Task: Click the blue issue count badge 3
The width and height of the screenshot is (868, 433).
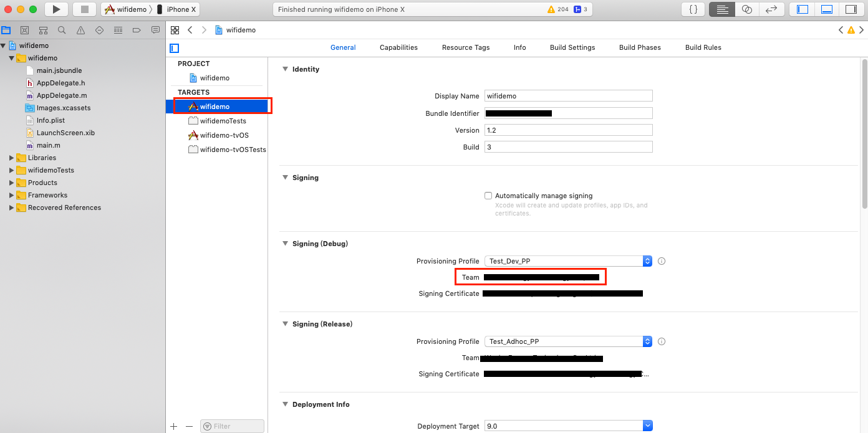Action: [581, 9]
